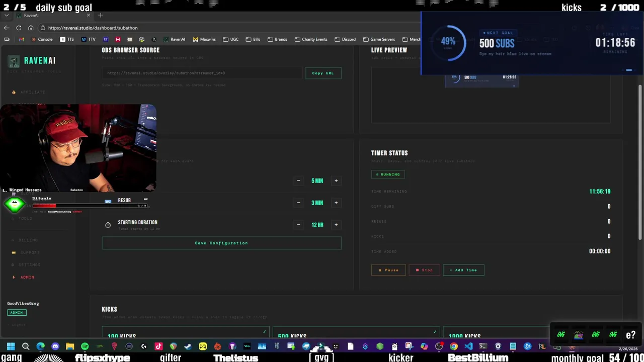Open the Discord bookmarks folder

[345, 39]
